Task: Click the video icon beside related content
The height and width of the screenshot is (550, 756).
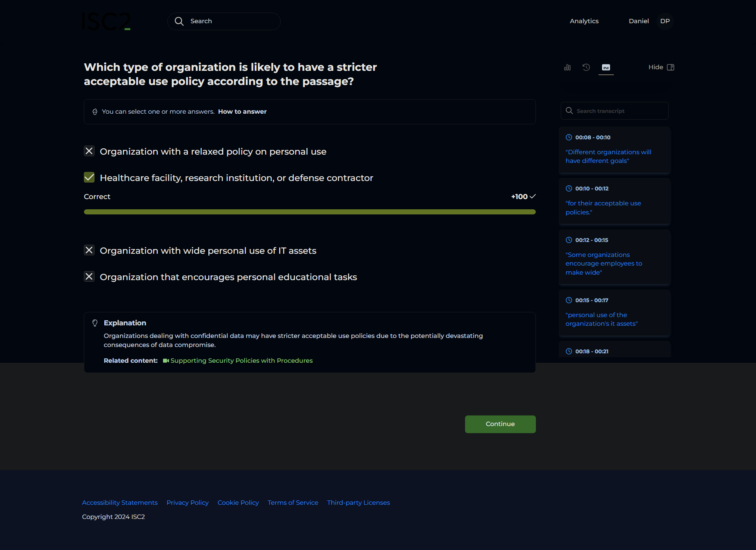Action: coord(166,361)
